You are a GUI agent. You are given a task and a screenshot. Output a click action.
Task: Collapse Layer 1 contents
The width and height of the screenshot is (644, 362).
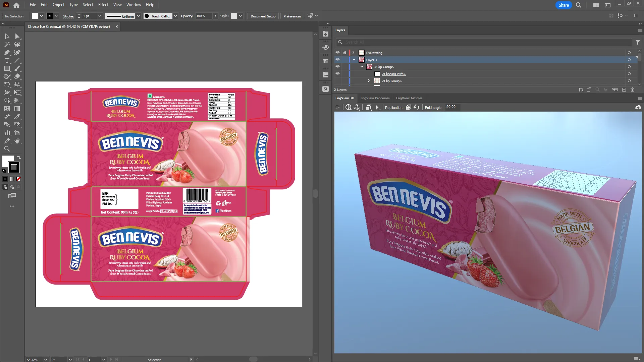(x=354, y=60)
